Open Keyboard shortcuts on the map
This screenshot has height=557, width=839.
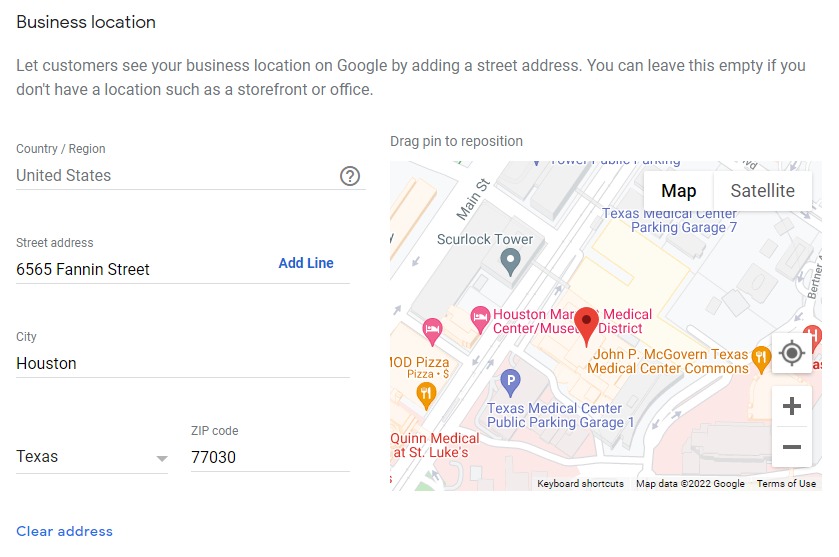pos(581,484)
